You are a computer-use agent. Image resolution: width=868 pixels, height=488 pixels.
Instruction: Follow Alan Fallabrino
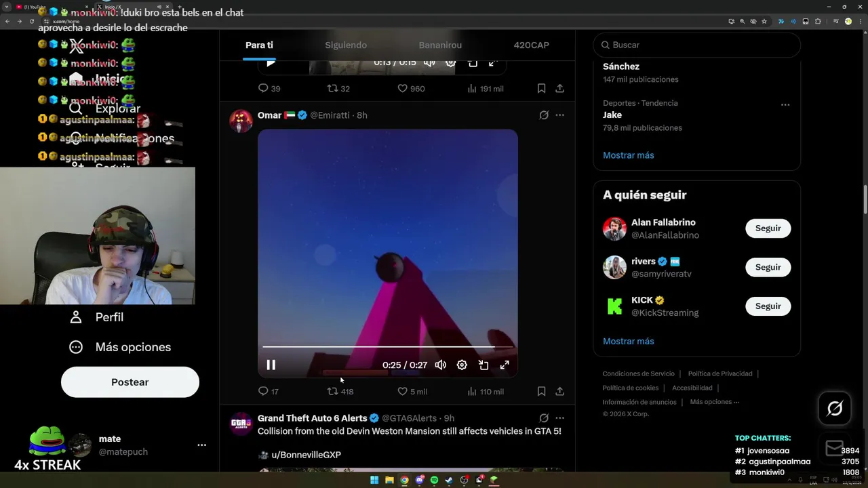tap(768, 228)
